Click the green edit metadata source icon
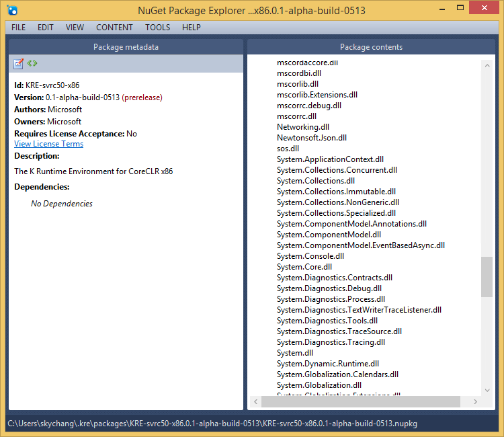The image size is (504, 437). tap(32, 63)
